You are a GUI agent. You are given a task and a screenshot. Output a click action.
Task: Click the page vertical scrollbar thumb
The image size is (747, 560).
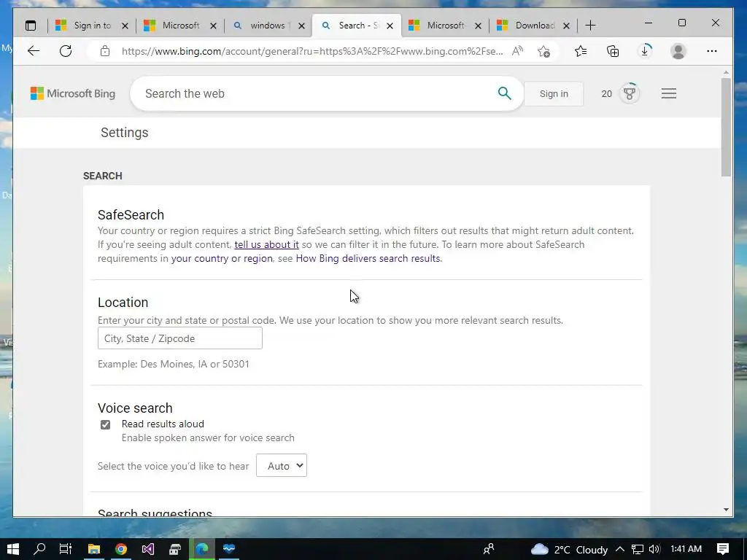pyautogui.click(x=726, y=127)
